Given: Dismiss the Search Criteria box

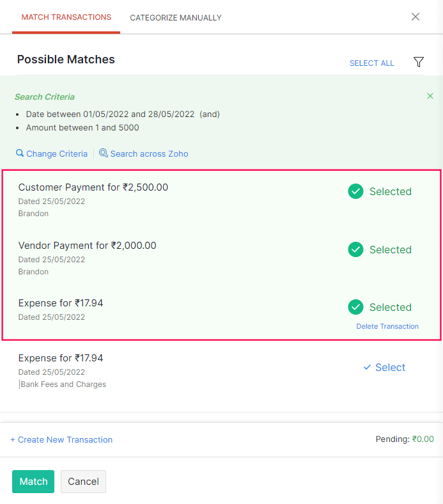Looking at the screenshot, I should (430, 96).
